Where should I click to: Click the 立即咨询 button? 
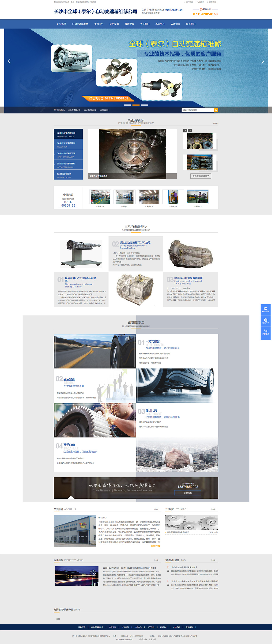tap(188, 493)
